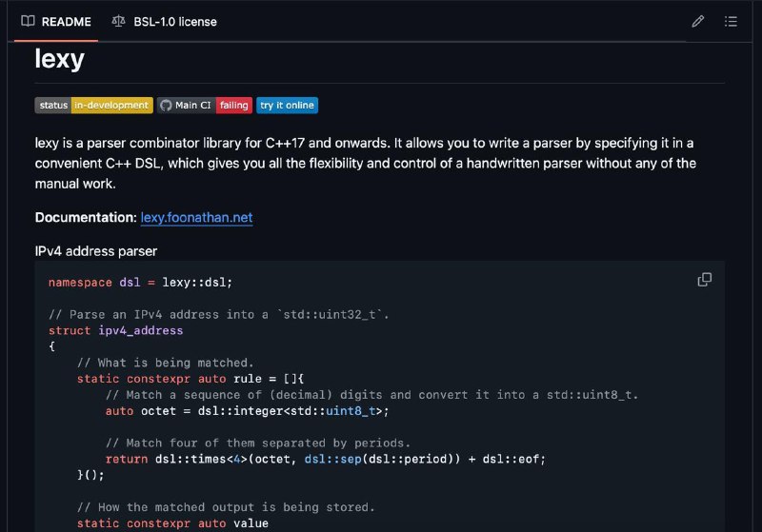This screenshot has width=762, height=532.
Task: Open the README tab
Action: coord(56,21)
